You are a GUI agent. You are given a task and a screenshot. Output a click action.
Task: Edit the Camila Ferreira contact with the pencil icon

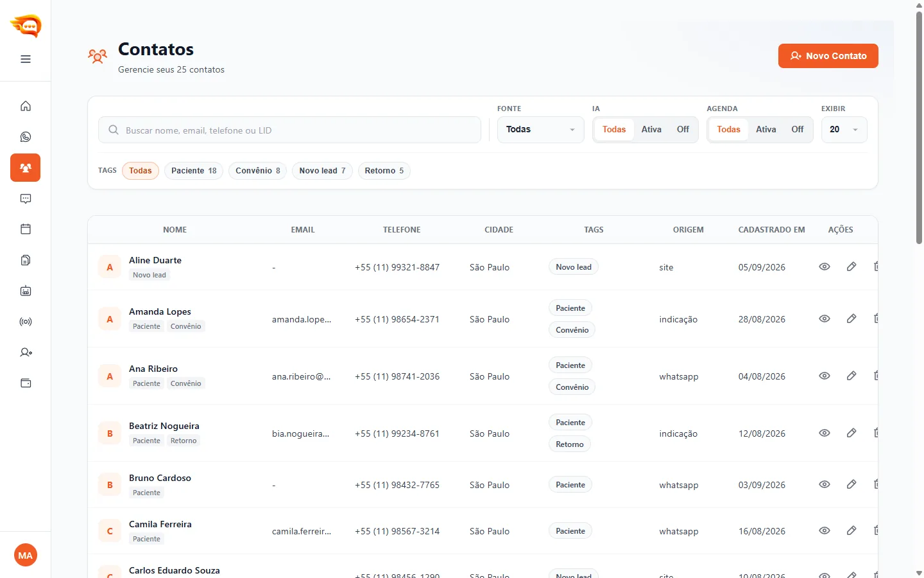(x=851, y=530)
